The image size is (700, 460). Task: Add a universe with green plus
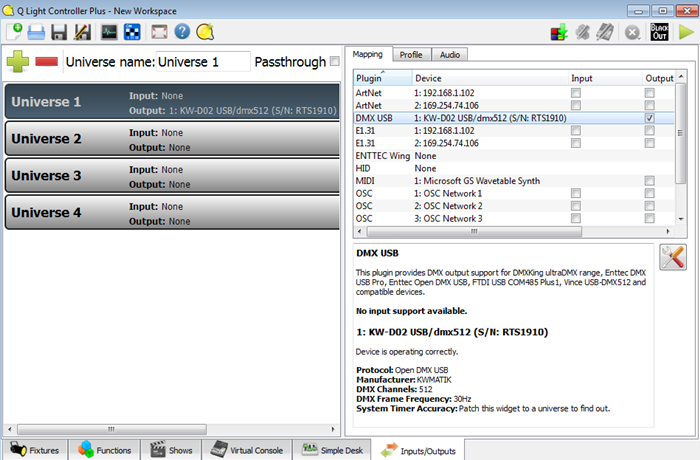[x=17, y=62]
